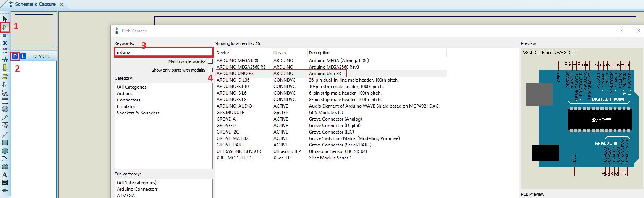Focus the Keywords search field

tap(163, 52)
